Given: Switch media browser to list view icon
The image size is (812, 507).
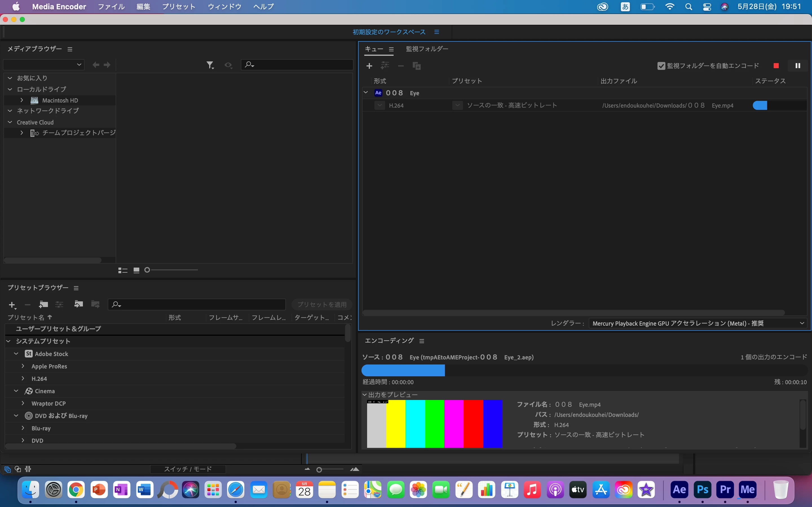Looking at the screenshot, I should coord(122,270).
